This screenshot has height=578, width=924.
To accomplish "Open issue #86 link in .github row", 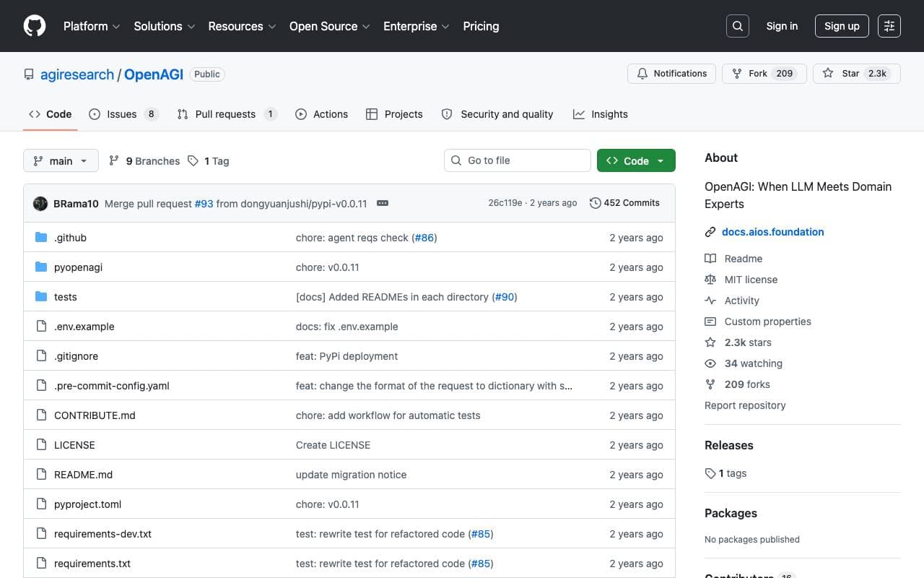I will click(x=424, y=238).
